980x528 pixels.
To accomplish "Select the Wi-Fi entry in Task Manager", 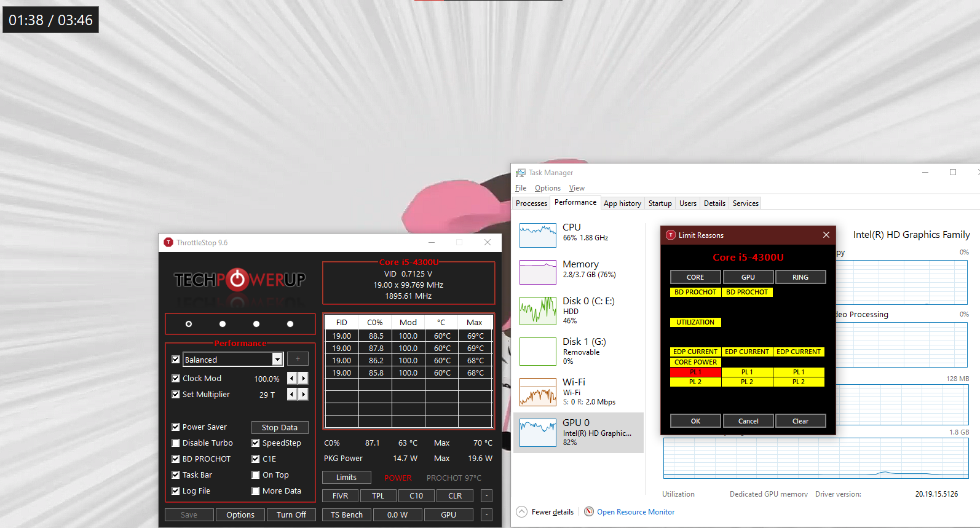I will [578, 392].
